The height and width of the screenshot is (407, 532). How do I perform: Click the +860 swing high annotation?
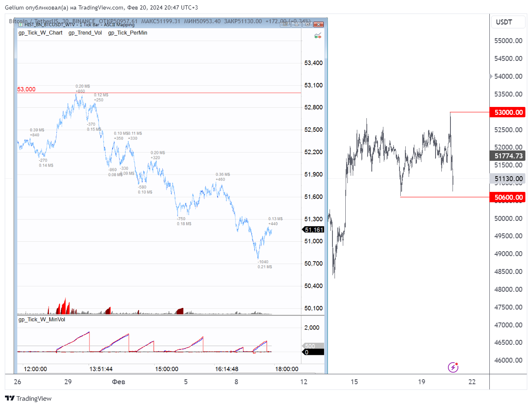click(80, 91)
